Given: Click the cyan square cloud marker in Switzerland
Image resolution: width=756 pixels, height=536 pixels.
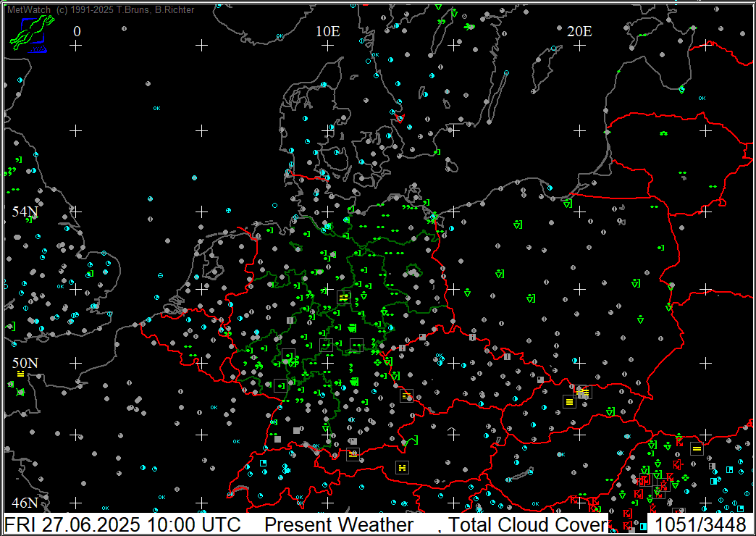Looking at the screenshot, I should pyautogui.click(x=264, y=463).
